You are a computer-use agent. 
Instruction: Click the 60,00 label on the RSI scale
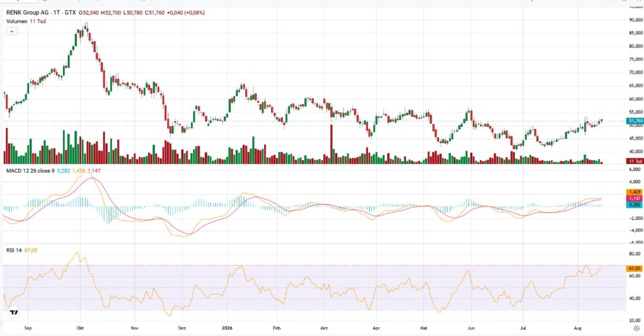pyautogui.click(x=635, y=276)
